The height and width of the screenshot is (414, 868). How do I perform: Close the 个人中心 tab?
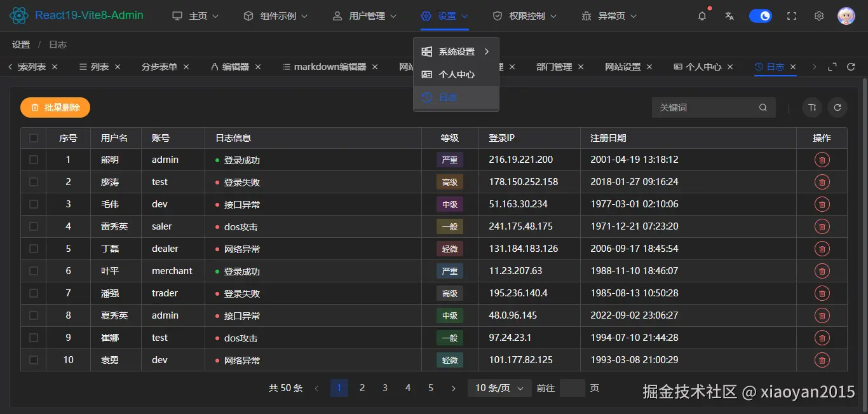click(x=730, y=67)
